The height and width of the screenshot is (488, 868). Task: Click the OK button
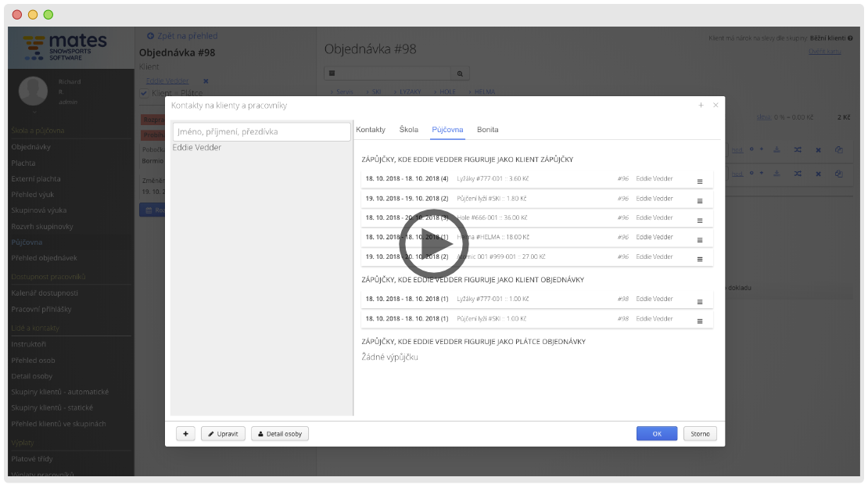coord(657,434)
